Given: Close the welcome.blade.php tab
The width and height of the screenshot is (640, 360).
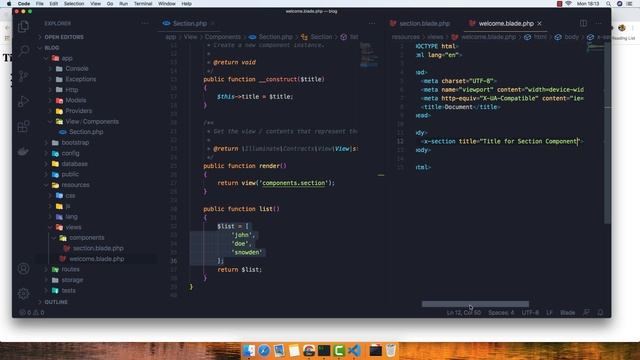Looking at the screenshot, I should pyautogui.click(x=540, y=23).
